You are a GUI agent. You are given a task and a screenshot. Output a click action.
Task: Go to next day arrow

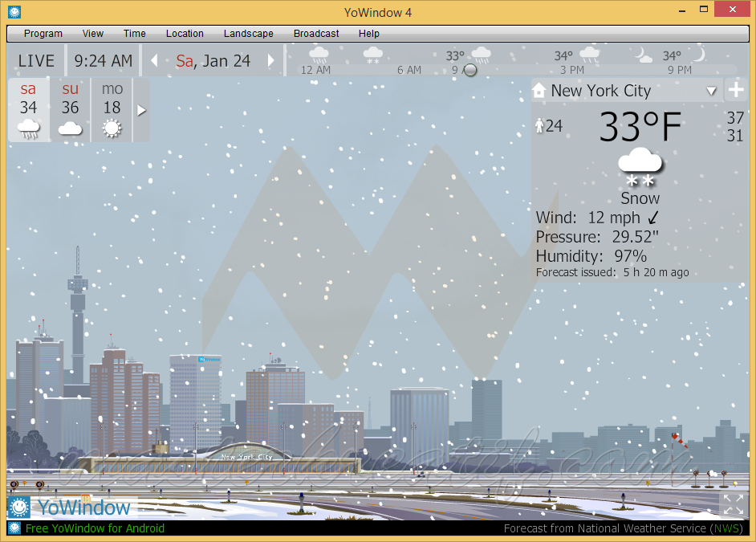tap(271, 61)
